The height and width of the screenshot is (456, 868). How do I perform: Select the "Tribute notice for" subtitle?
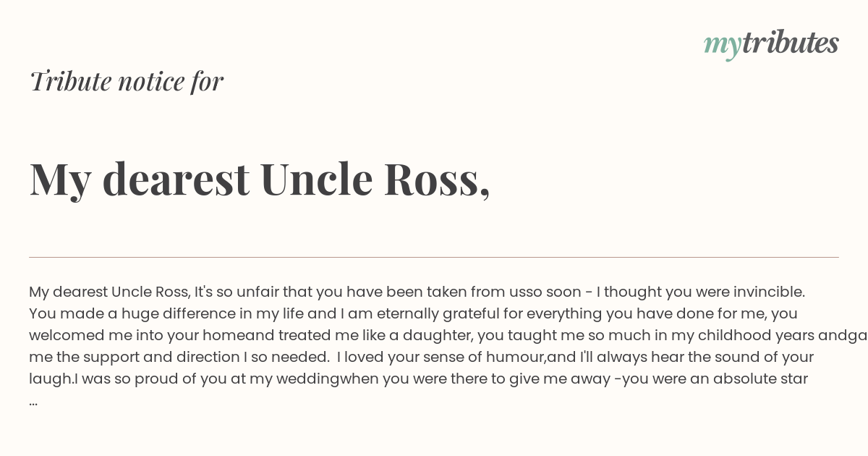tap(127, 81)
